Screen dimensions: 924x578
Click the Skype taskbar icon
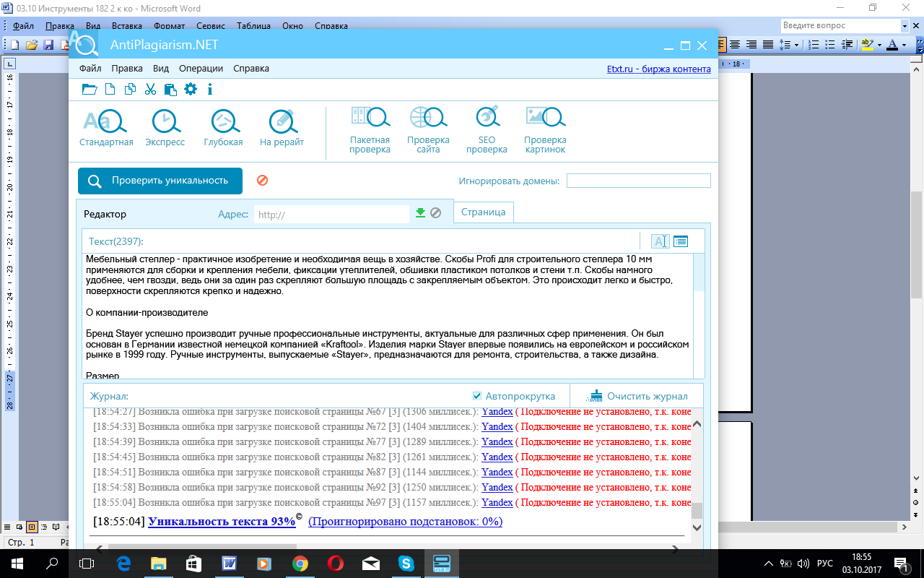coord(406,563)
